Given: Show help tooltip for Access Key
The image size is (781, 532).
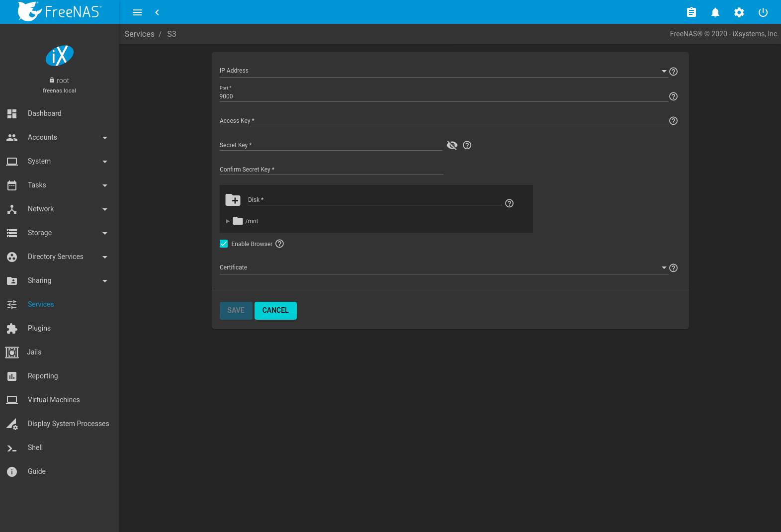Looking at the screenshot, I should [x=673, y=121].
